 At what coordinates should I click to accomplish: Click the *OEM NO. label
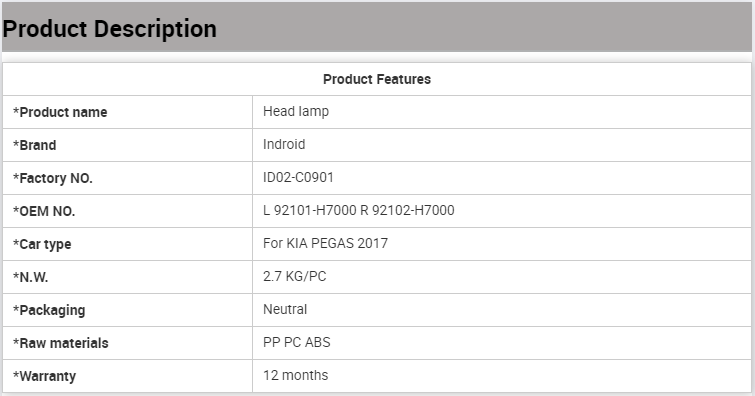pos(44,211)
